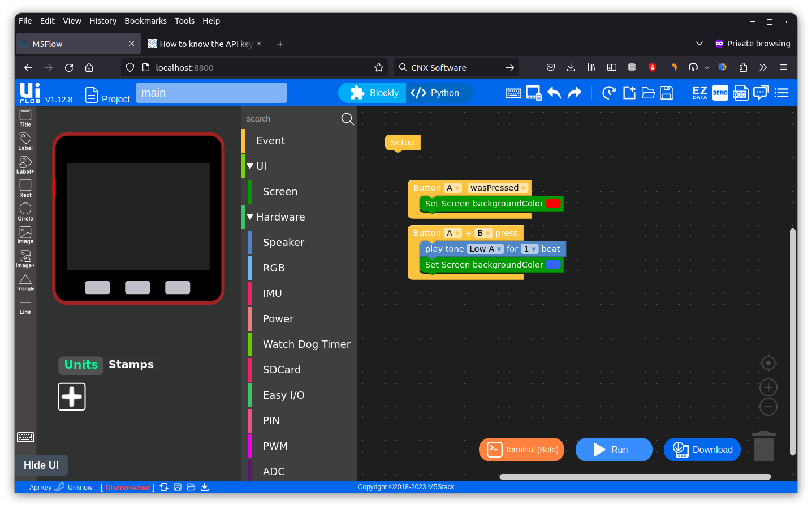Redo the last block change
The width and height of the screenshot is (812, 509).
click(x=575, y=93)
